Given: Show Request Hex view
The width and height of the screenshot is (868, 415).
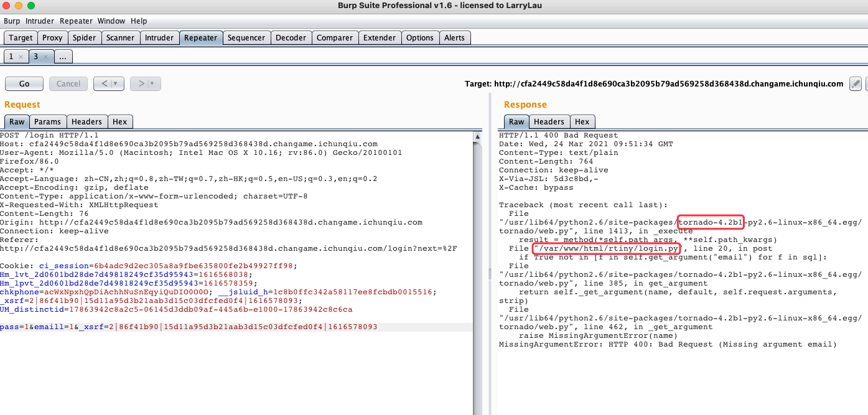Looking at the screenshot, I should (119, 122).
